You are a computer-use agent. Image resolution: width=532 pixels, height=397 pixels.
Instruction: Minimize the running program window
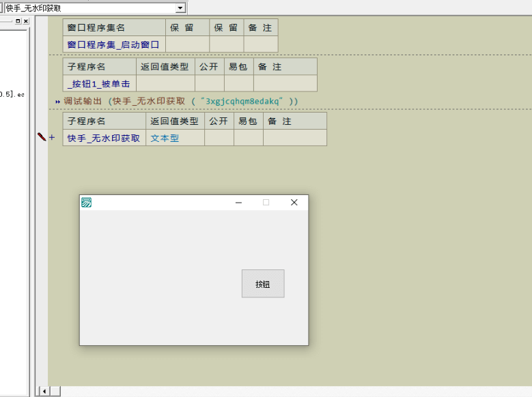(x=238, y=203)
